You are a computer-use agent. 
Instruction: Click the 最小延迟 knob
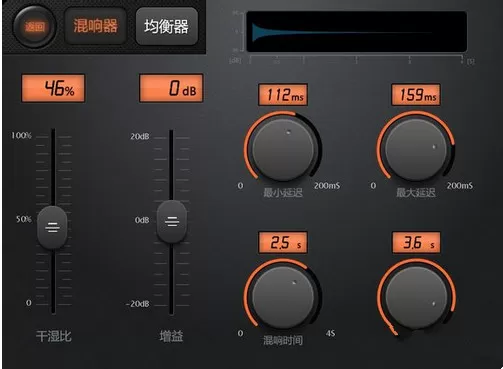(x=283, y=150)
